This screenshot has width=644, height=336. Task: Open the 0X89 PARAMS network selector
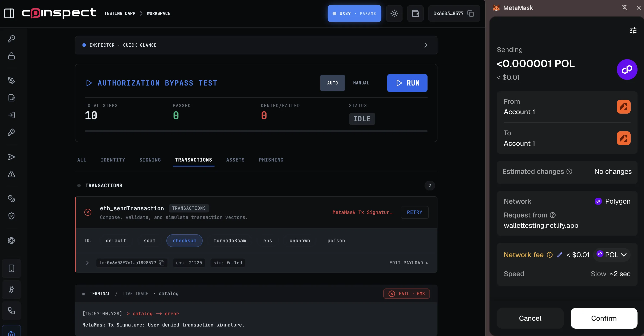point(354,13)
